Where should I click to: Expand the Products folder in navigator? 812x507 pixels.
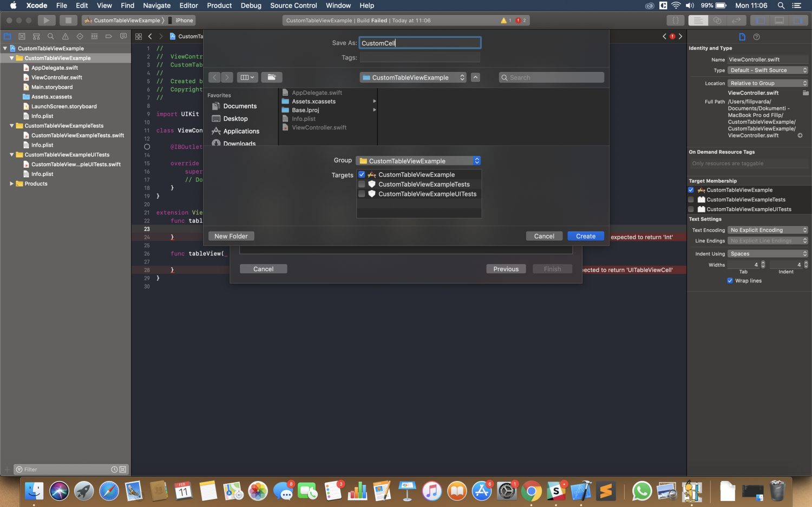coord(11,183)
